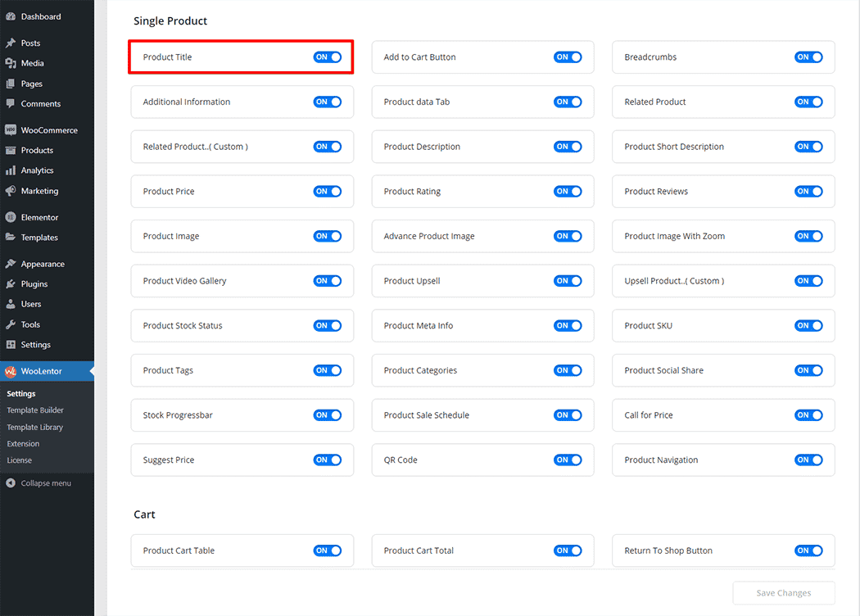Disable the Breadcrumbs toggle

point(808,57)
